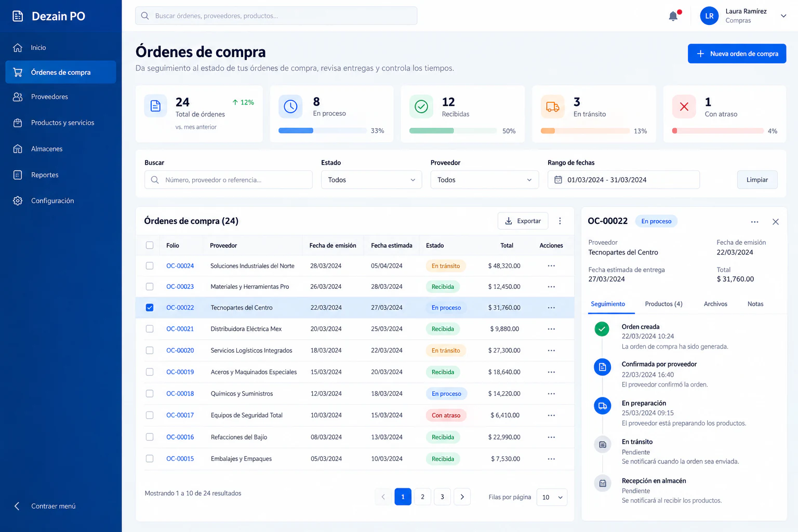Click the Dezain PO logo icon

pos(18,16)
